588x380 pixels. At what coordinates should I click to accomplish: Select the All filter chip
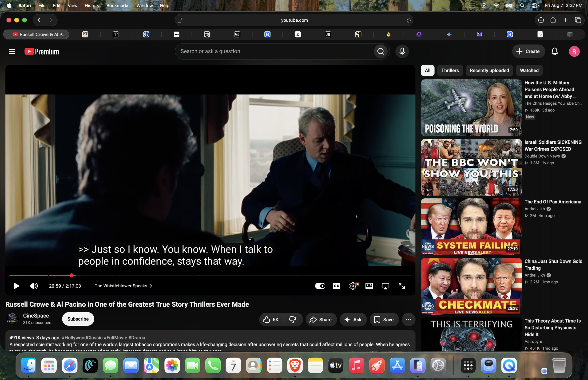427,71
